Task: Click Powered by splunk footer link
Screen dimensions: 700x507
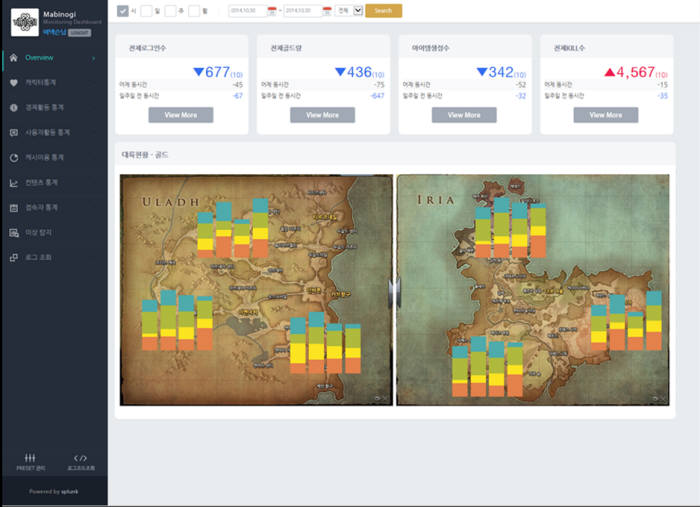Action: pos(54,491)
